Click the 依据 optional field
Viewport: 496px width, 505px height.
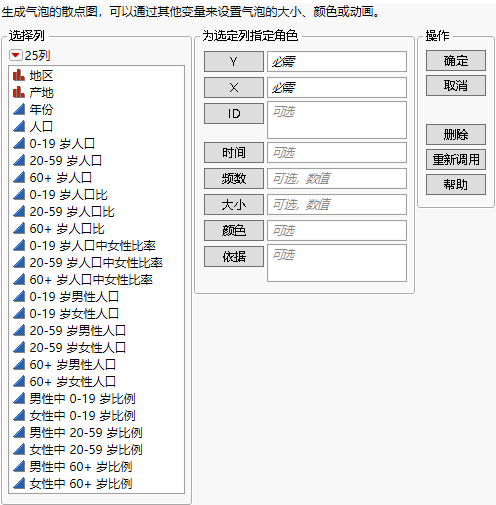[x=337, y=263]
